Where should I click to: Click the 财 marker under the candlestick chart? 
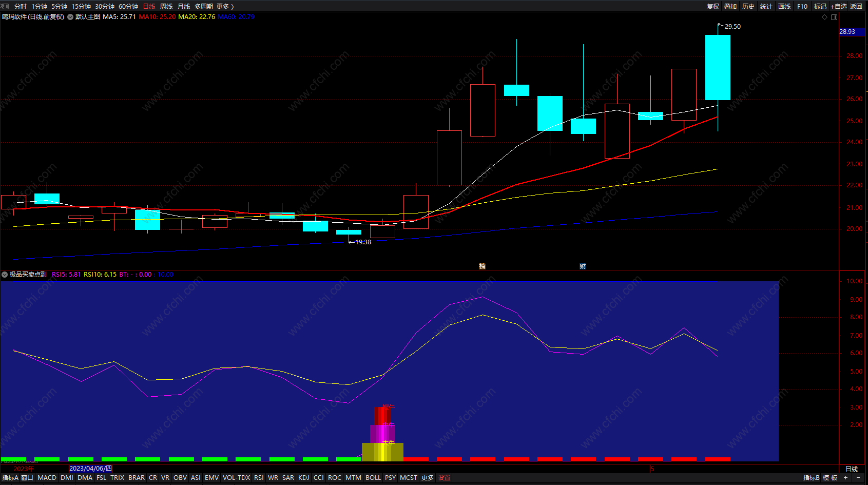point(583,266)
